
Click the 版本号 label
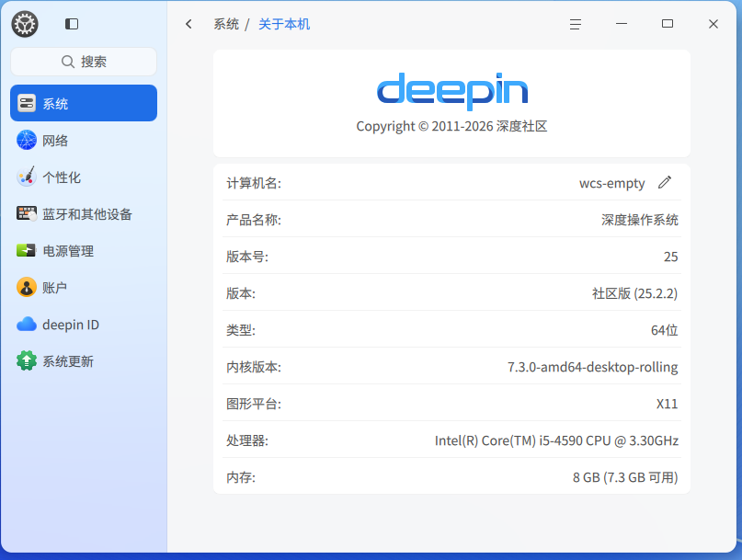247,257
